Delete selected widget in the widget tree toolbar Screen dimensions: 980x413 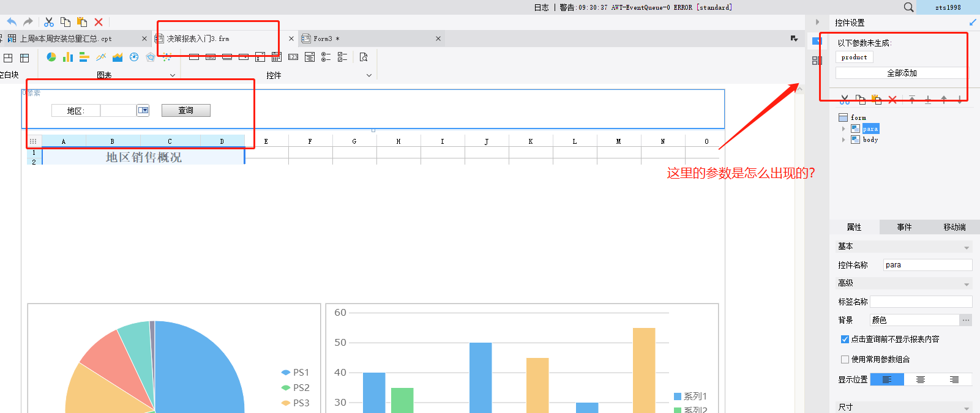(x=892, y=100)
